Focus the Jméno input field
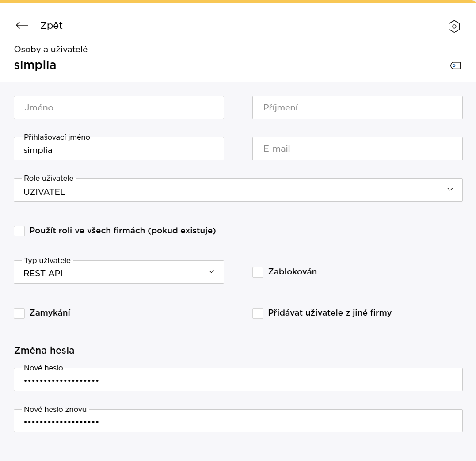Viewport: 476px width, 461px height. (x=119, y=107)
